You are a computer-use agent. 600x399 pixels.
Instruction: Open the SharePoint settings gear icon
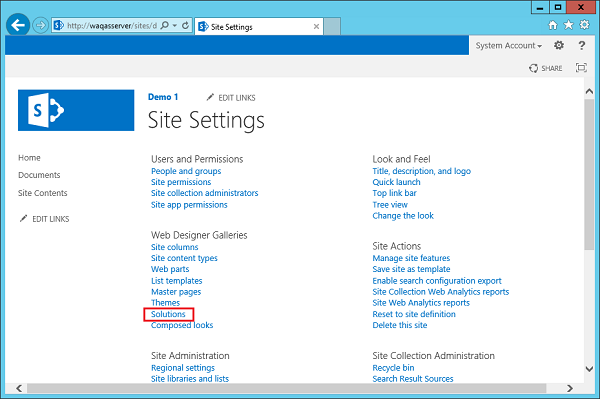point(559,46)
